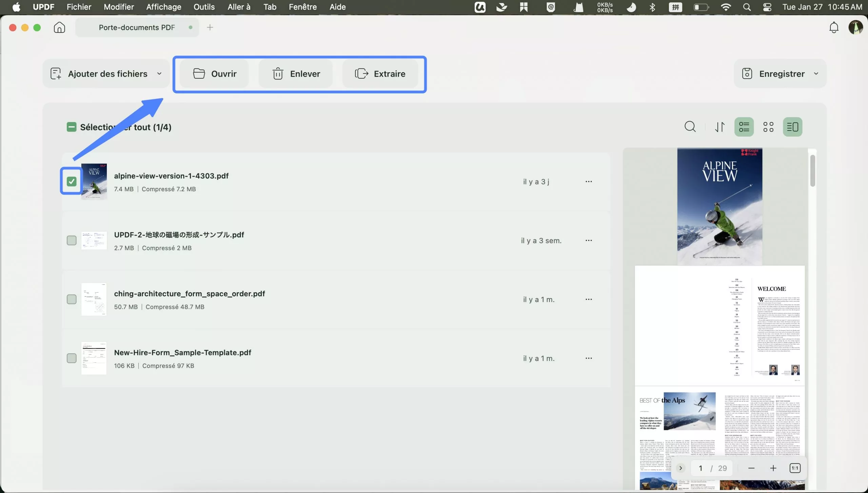The image size is (868, 493).
Task: Toggle the Sélectionner tout checkbox
Action: [x=71, y=127]
